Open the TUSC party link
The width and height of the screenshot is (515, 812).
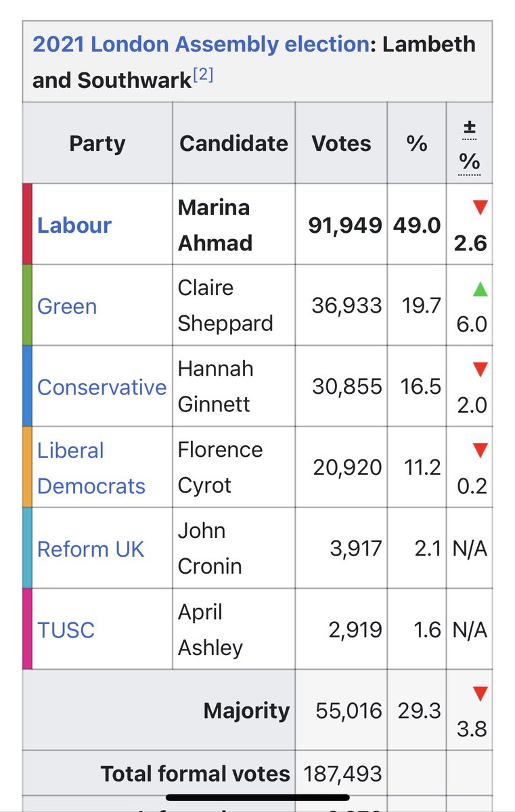[66, 630]
